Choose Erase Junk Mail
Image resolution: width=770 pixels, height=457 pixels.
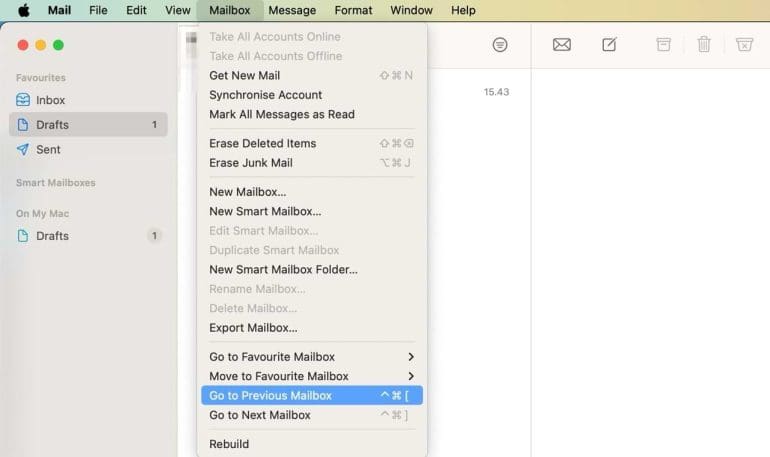[x=312, y=163]
